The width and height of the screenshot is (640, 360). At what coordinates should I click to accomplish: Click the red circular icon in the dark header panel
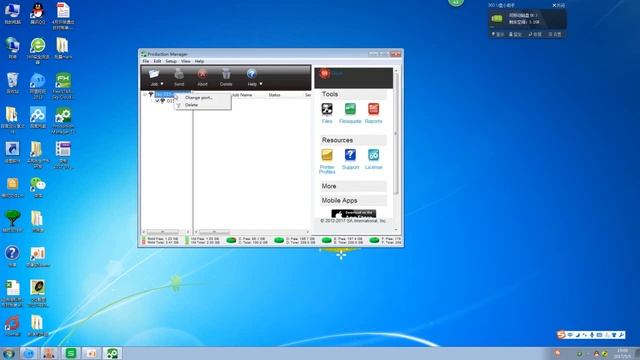coord(324,73)
